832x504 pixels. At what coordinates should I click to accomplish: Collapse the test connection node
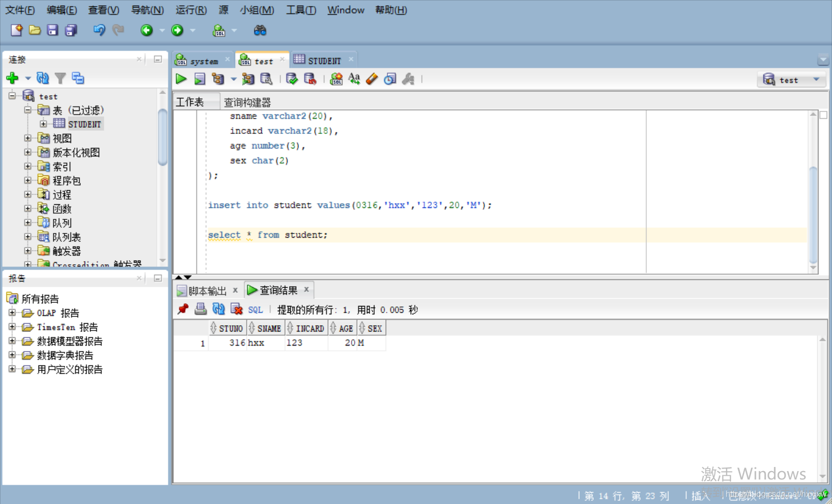tap(13, 96)
